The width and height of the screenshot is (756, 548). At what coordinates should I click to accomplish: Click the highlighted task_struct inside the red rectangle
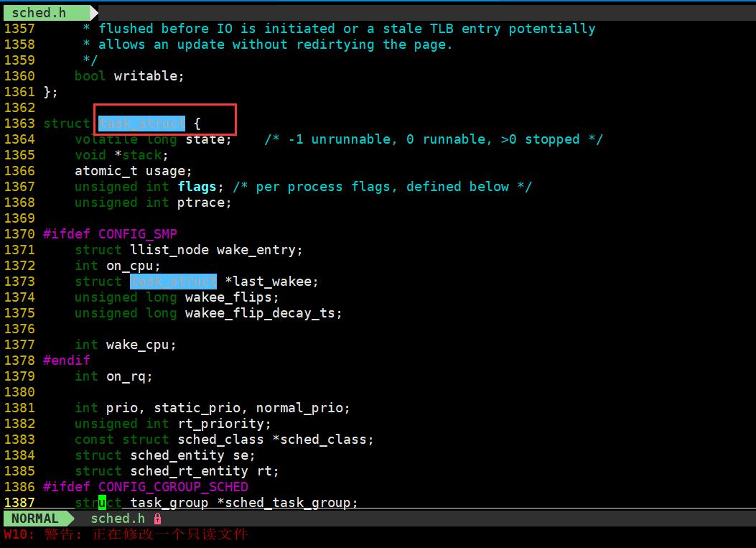141,123
